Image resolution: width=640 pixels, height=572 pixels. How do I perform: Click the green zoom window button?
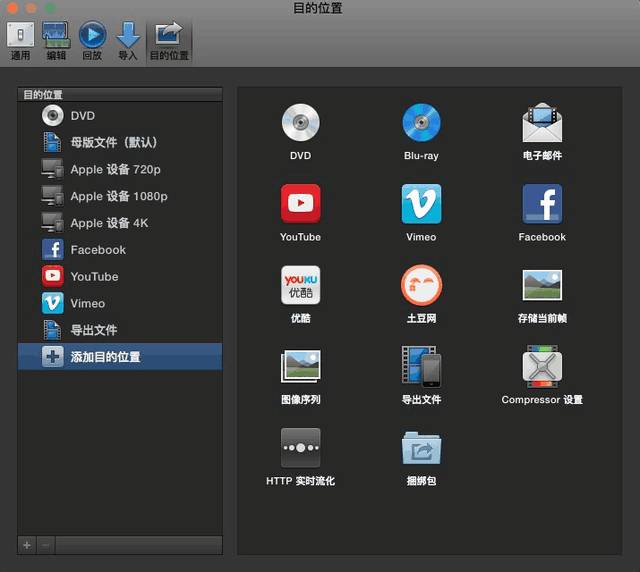pos(50,8)
